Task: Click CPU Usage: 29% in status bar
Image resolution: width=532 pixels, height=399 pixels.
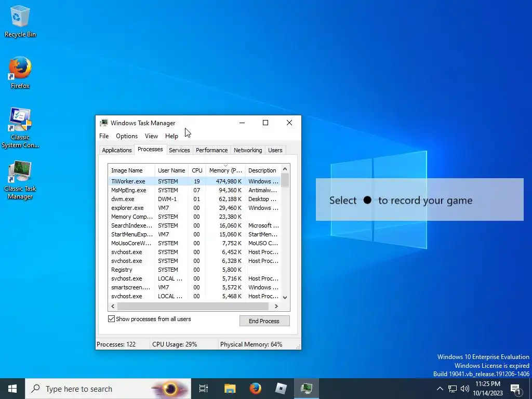Action: click(x=175, y=344)
